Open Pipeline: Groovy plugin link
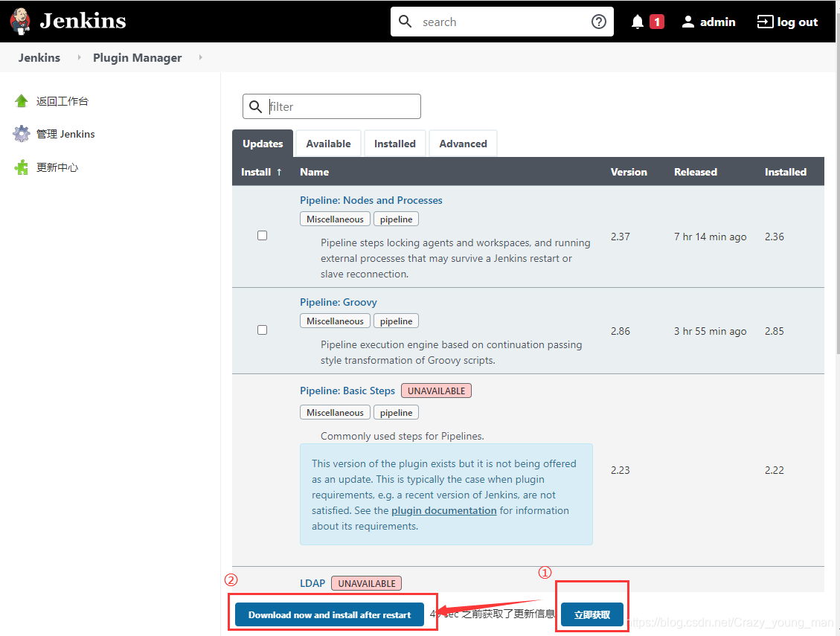 [x=339, y=302]
